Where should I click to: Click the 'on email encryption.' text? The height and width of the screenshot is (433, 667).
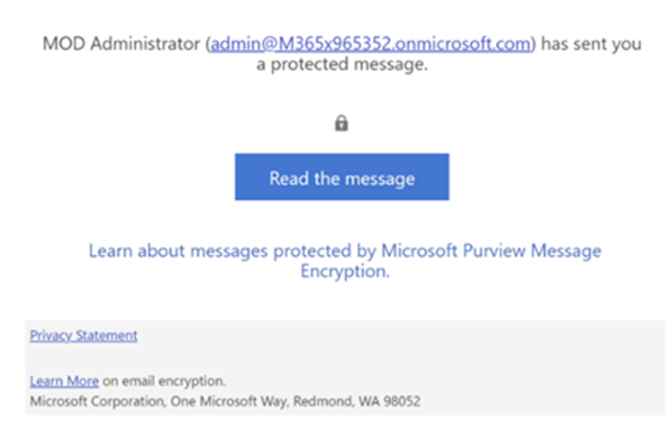pos(164,381)
